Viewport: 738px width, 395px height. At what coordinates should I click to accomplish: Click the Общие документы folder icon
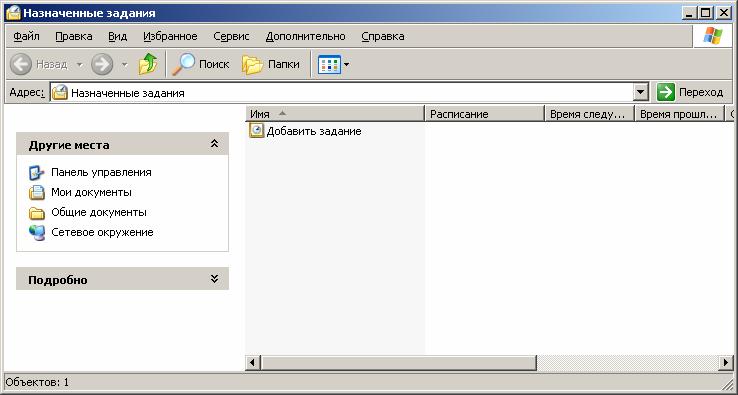pyautogui.click(x=37, y=213)
